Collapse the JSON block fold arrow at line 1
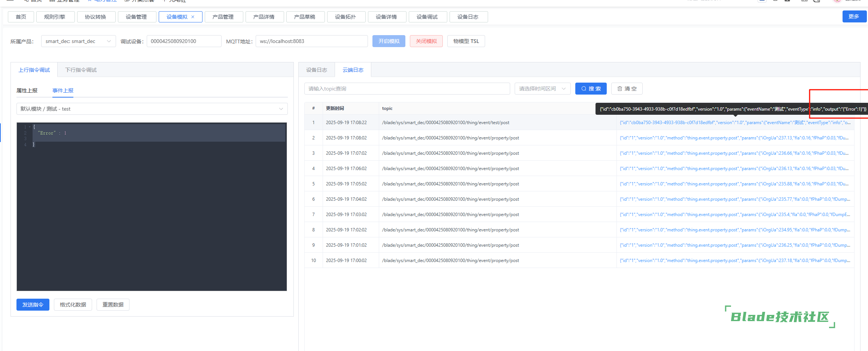868x351 pixels. [30, 127]
